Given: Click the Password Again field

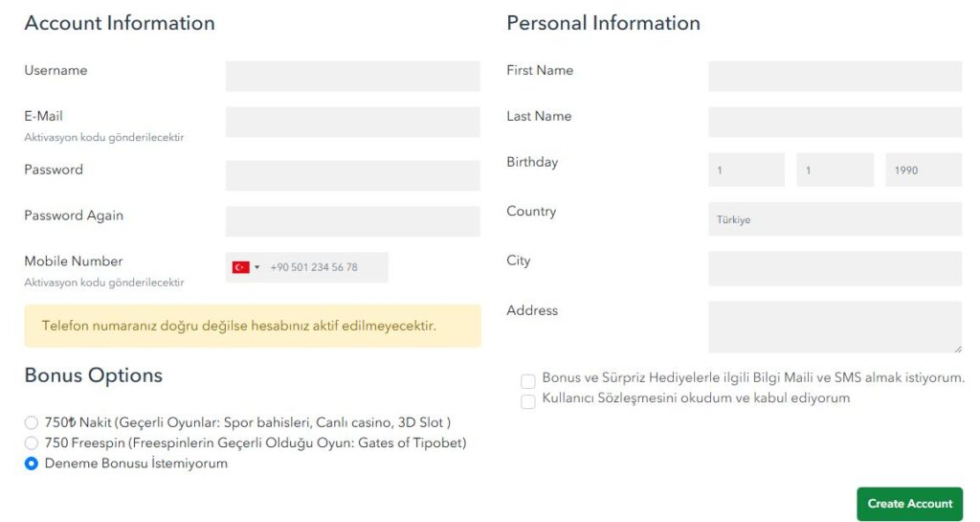Looking at the screenshot, I should click(352, 221).
